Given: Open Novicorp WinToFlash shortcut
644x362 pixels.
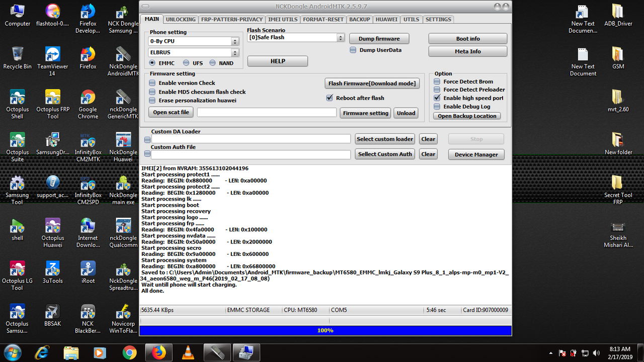Looking at the screenshot, I should (x=123, y=319).
